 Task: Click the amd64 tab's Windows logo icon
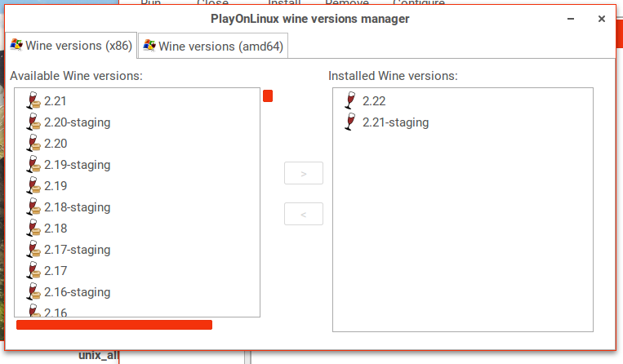pos(149,46)
